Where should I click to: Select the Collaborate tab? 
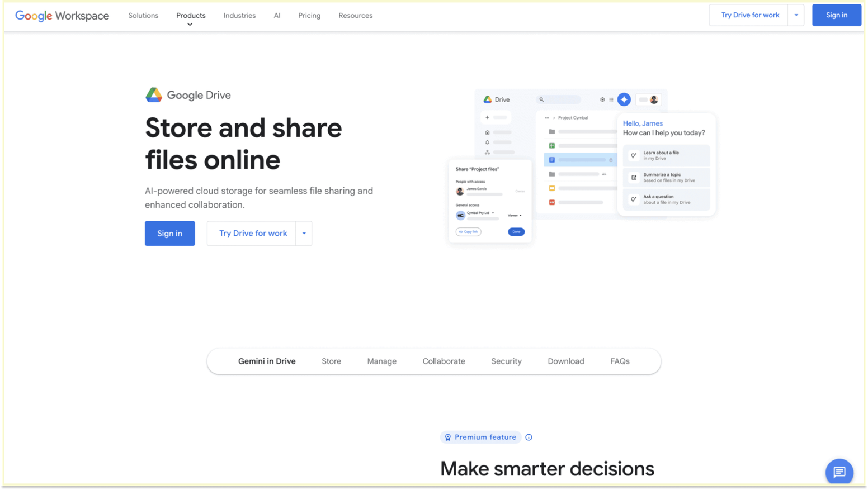(x=444, y=361)
